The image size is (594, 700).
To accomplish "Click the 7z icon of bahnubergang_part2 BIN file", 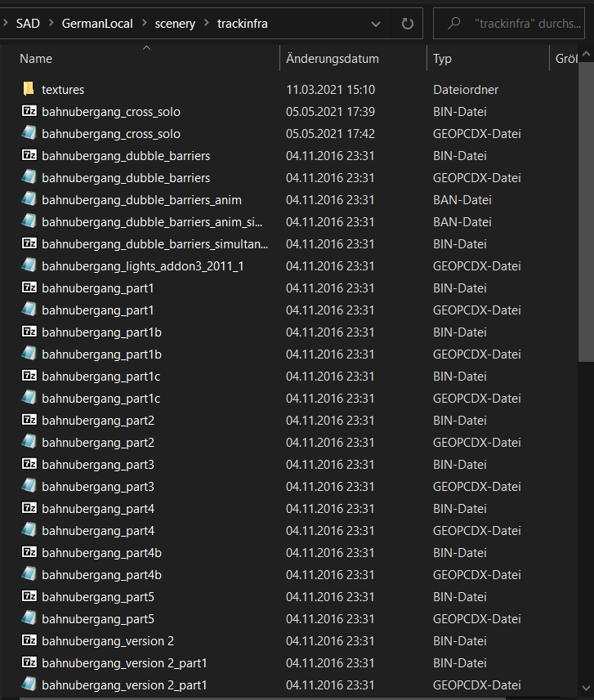I will [29, 420].
